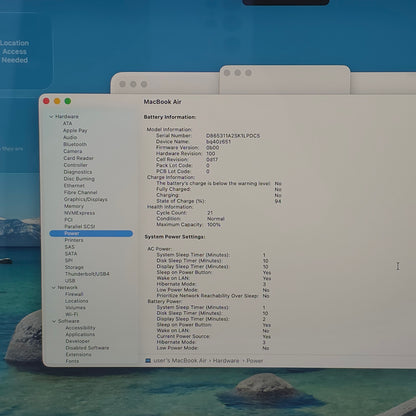Select the highlighted Power entry
The height and width of the screenshot is (416, 416).
pos(91,233)
